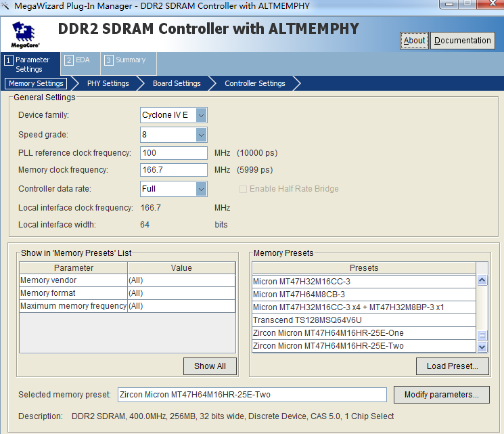Viewport: 504px width, 434px height.
Task: Go to the PHY Settings page
Action: 108,84
